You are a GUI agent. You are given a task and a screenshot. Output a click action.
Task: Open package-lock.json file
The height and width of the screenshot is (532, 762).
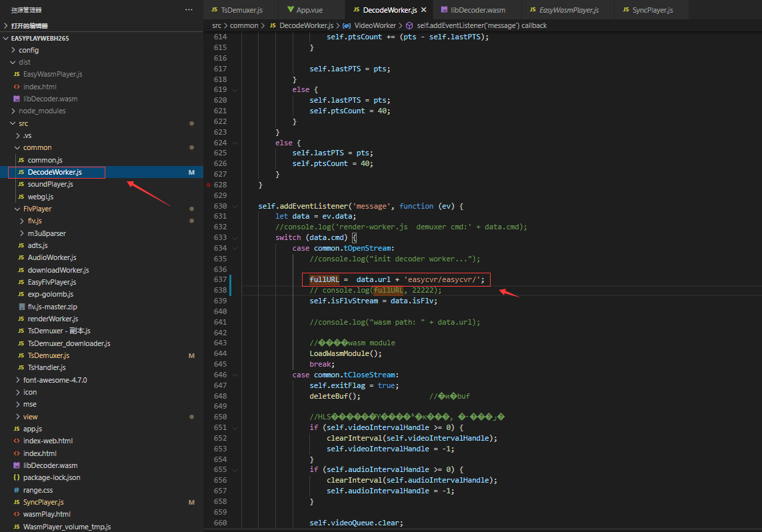(101, 477)
